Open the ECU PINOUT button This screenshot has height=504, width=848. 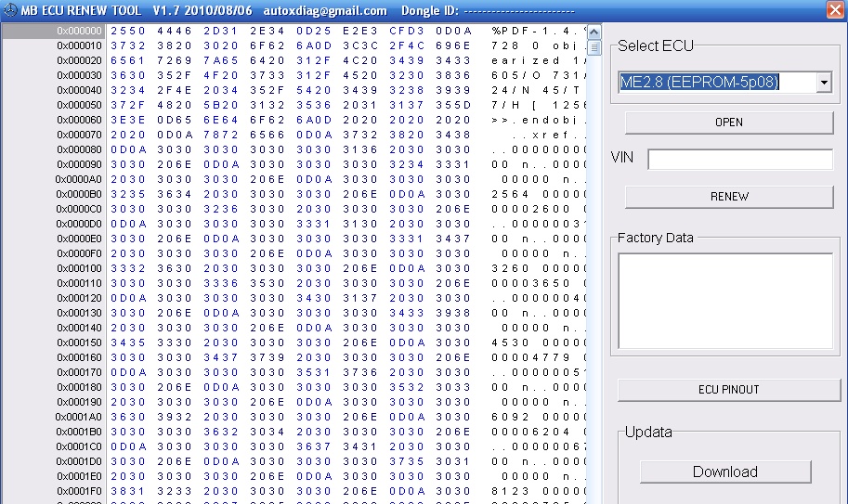tap(728, 390)
